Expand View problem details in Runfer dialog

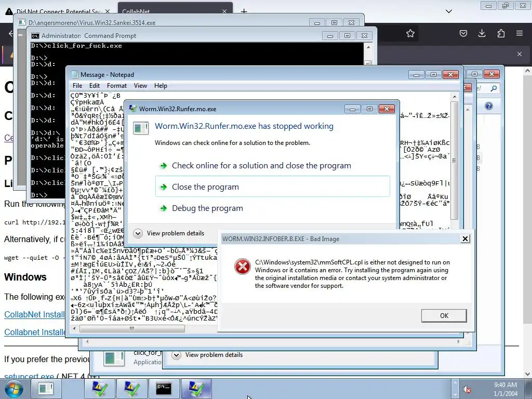[169, 233]
